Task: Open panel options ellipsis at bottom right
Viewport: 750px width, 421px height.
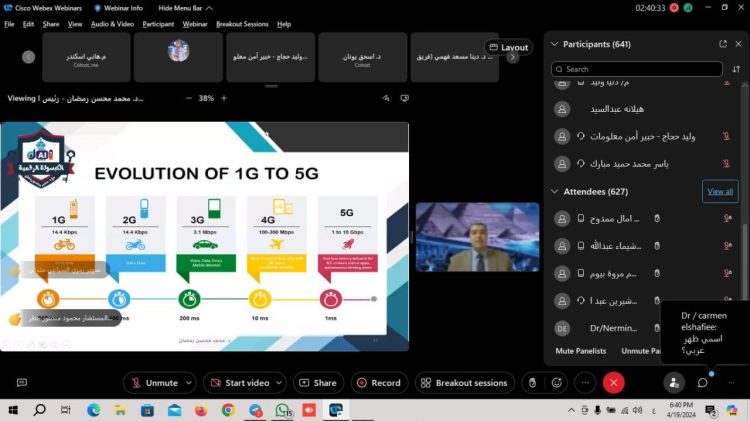Action: coord(731,383)
